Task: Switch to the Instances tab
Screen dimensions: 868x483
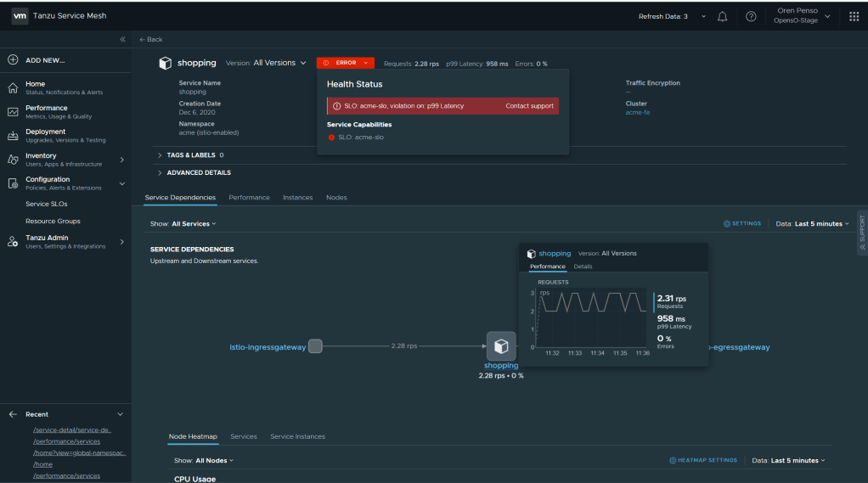Action: (297, 198)
